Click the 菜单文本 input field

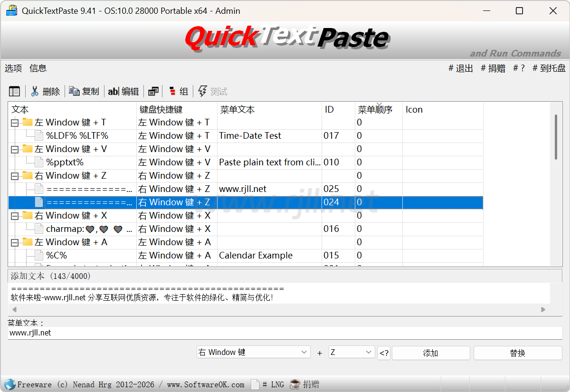285,333
